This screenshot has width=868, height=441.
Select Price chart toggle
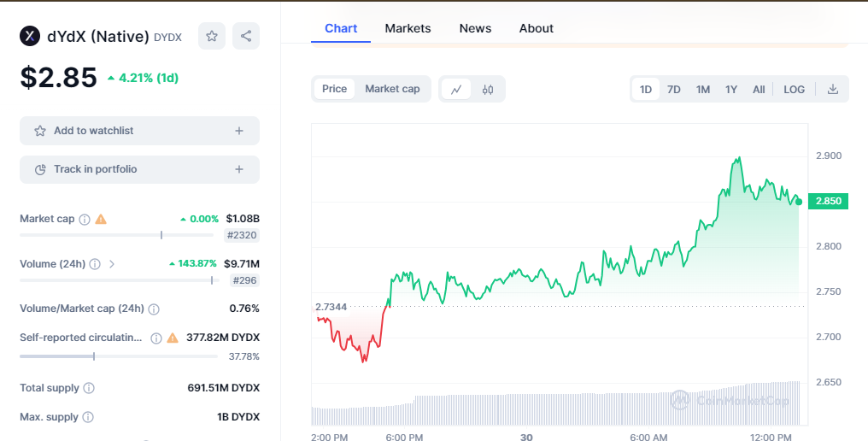point(334,89)
